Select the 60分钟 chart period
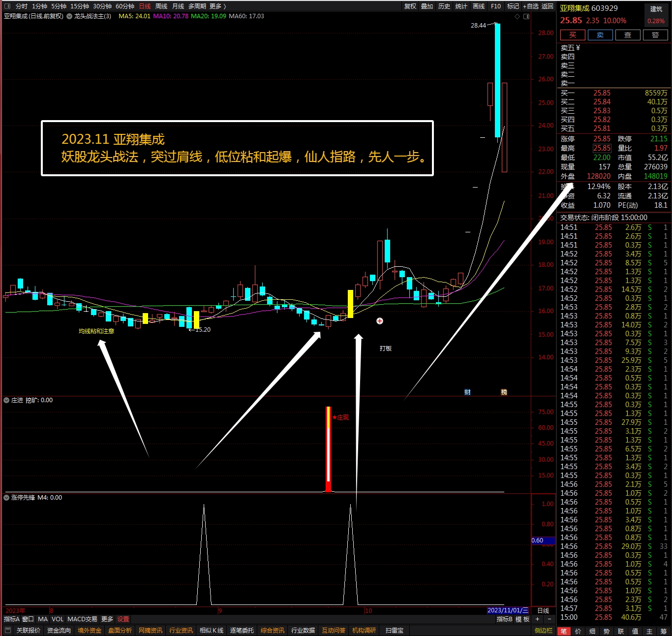This screenshot has height=636, width=672. [x=125, y=6]
